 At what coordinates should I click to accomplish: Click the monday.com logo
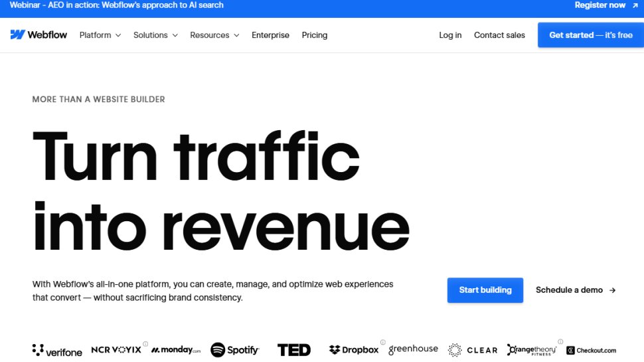[176, 350]
